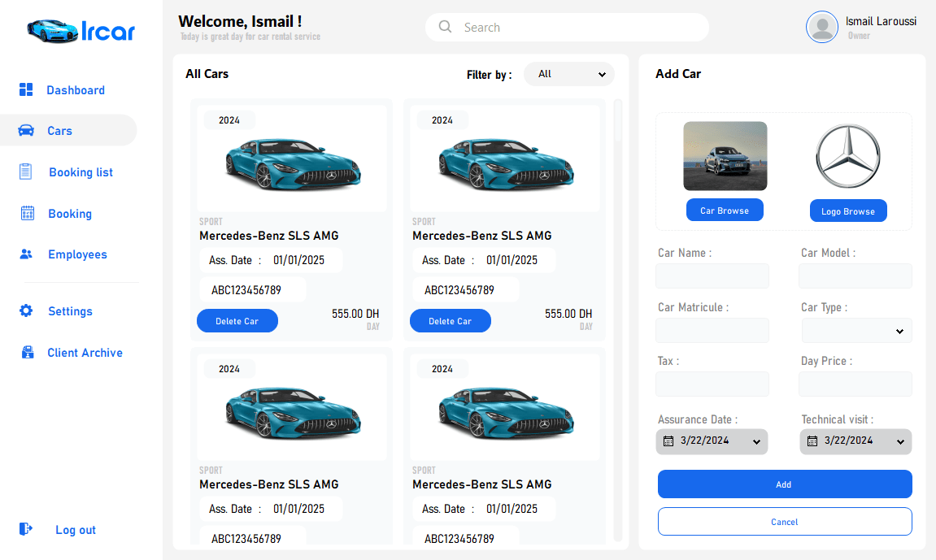936x560 pixels.
Task: Expand the Filter by All dropdown
Action: point(569,74)
